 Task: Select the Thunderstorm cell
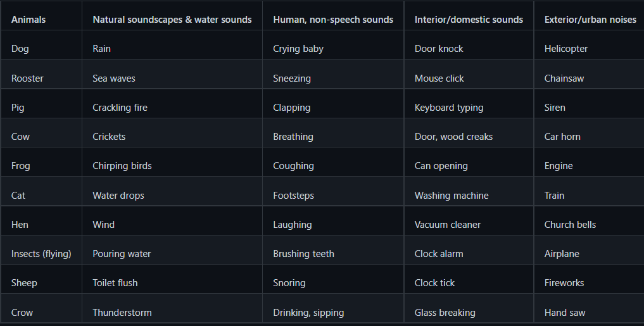click(x=122, y=313)
